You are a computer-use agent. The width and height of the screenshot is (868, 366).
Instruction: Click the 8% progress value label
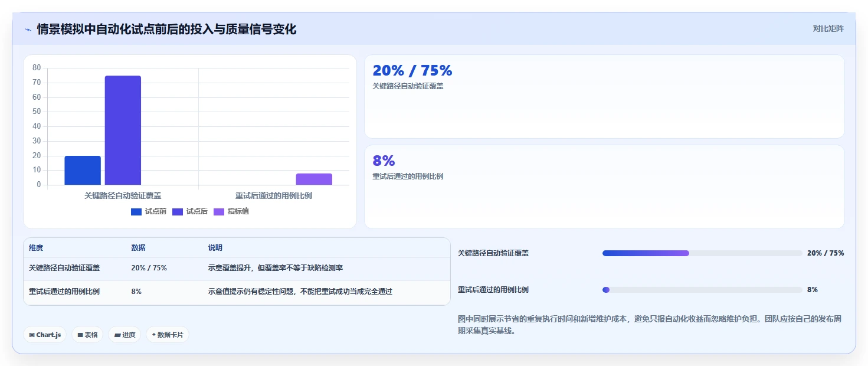pyautogui.click(x=813, y=290)
